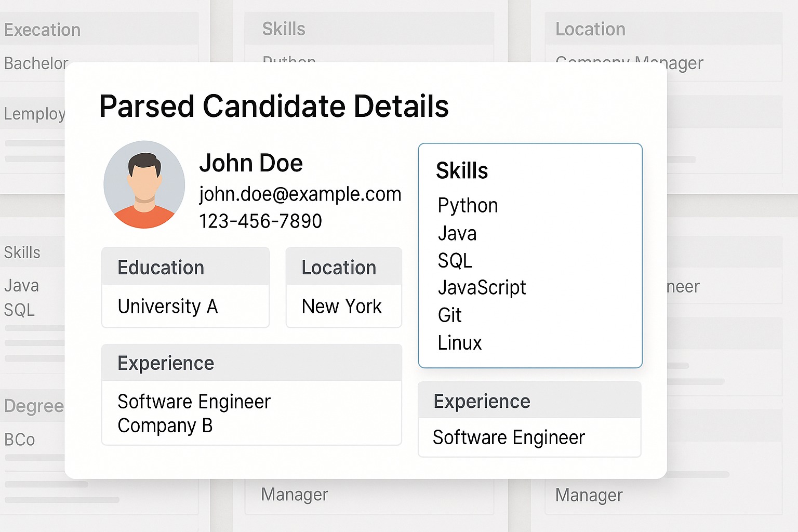Click the Skills panel heading
The width and height of the screenshot is (798, 532).
(461, 171)
